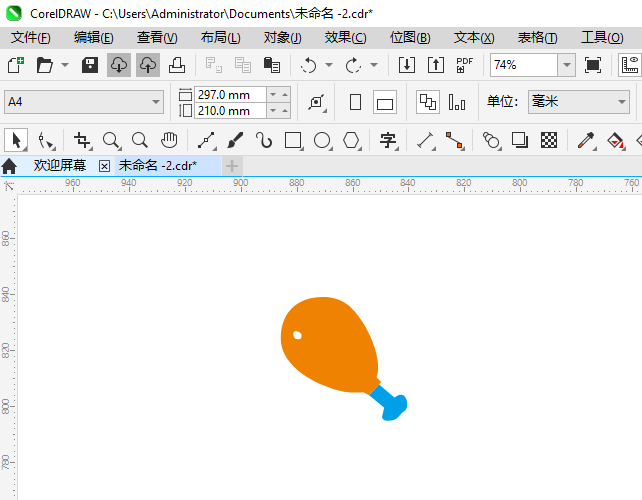The image size is (642, 500).
Task: Select the Connector tool
Action: [454, 140]
